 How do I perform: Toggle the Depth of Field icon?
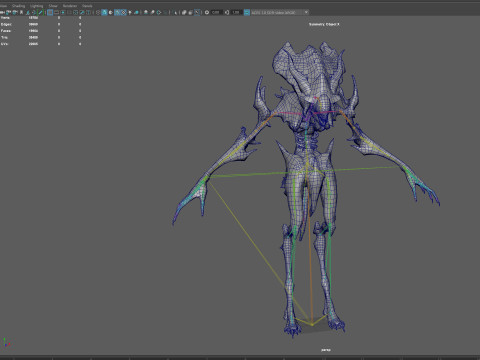click(x=165, y=12)
